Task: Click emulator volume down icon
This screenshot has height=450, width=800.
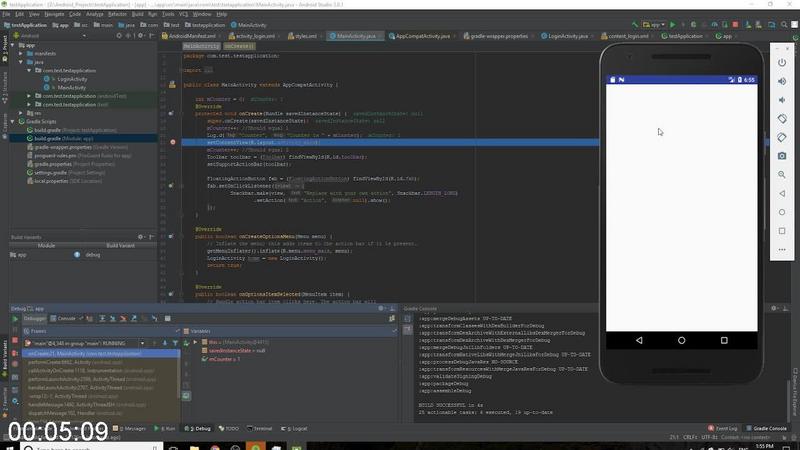Action: tap(782, 100)
